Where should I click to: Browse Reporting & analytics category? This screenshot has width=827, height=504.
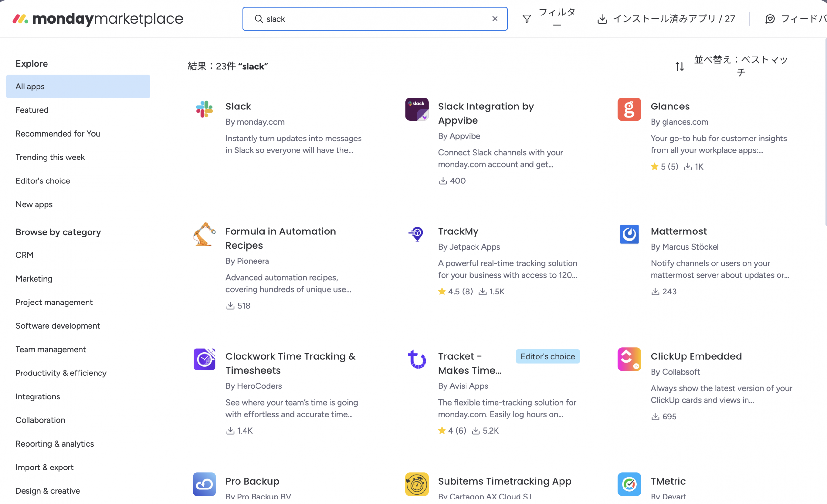[x=55, y=444]
